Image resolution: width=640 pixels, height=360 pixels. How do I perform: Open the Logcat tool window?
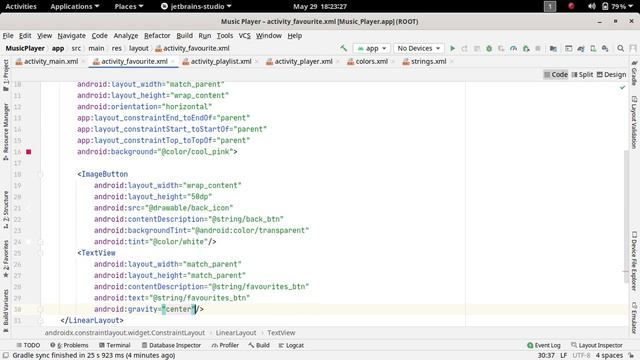tap(291, 345)
